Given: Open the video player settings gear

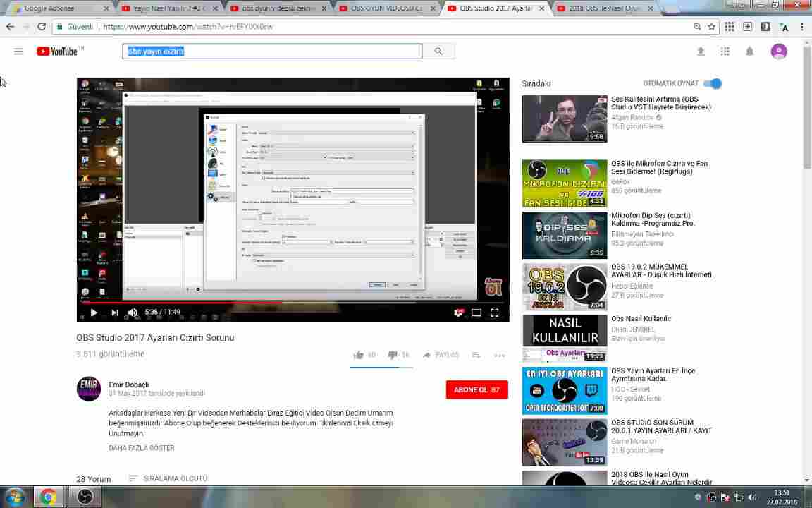Looking at the screenshot, I should 458,313.
